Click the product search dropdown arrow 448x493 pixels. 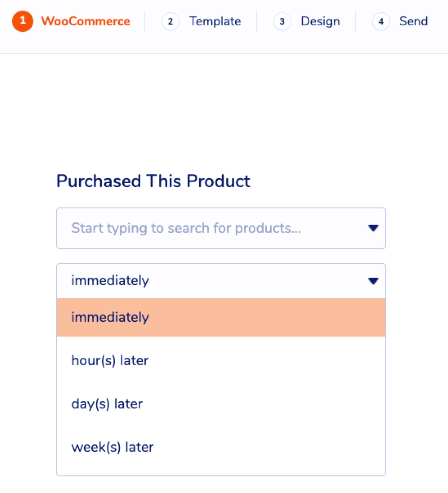click(x=373, y=228)
